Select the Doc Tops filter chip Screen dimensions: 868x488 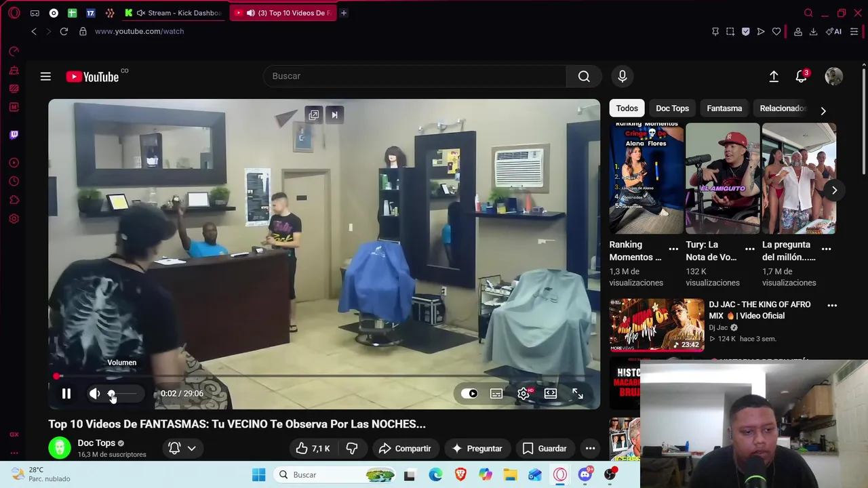[x=672, y=108]
